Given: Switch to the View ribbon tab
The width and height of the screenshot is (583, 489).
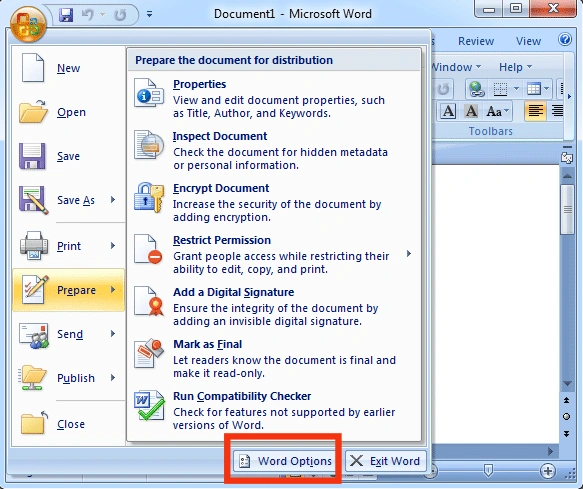Looking at the screenshot, I should coord(528,41).
